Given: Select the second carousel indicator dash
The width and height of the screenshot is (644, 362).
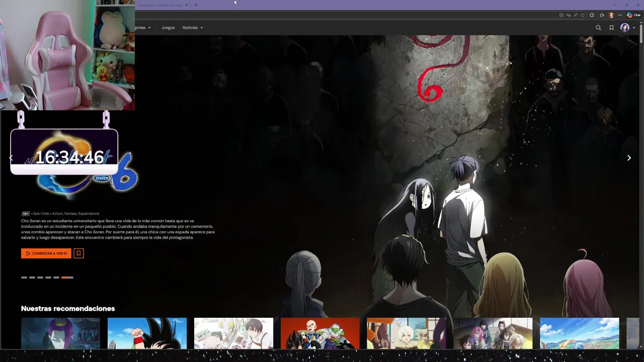Looking at the screenshot, I should (32, 278).
